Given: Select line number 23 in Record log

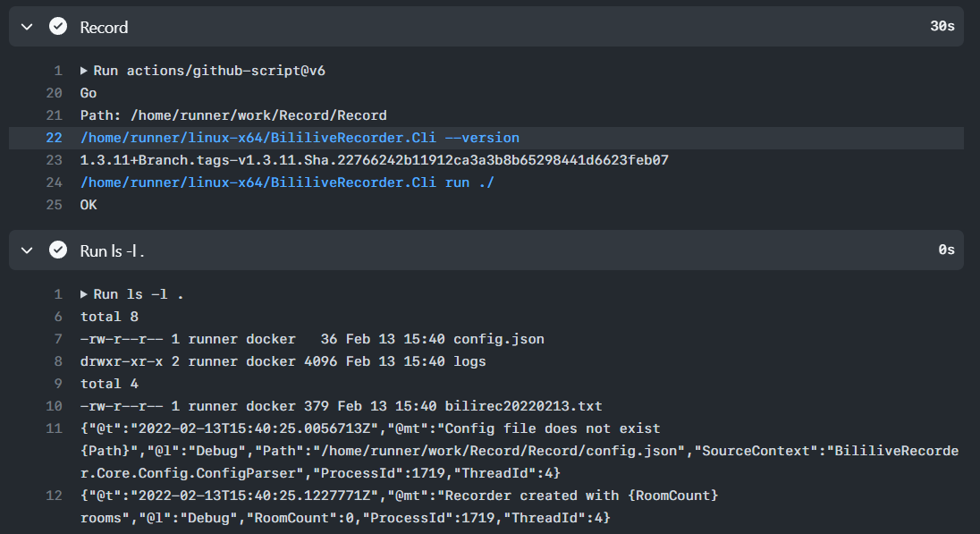Looking at the screenshot, I should (x=55, y=160).
